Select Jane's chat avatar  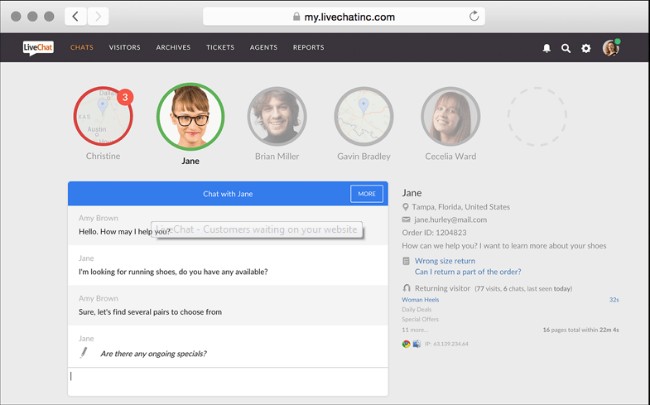(x=190, y=116)
